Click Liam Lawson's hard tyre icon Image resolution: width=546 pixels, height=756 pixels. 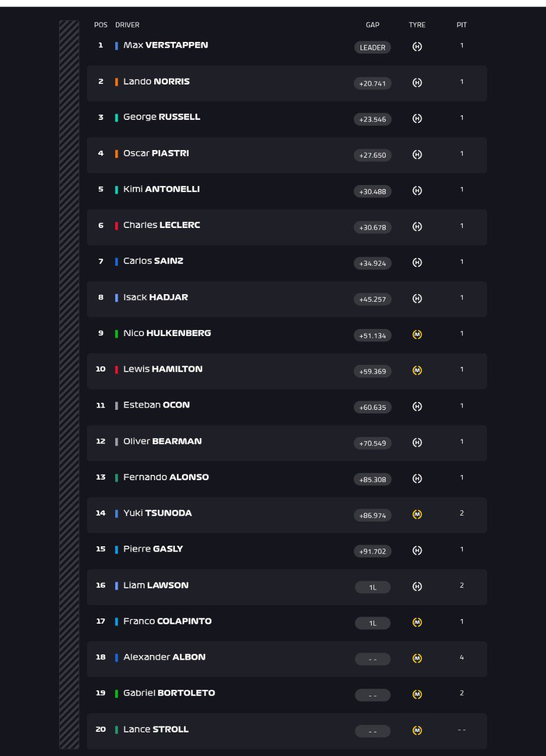point(417,586)
